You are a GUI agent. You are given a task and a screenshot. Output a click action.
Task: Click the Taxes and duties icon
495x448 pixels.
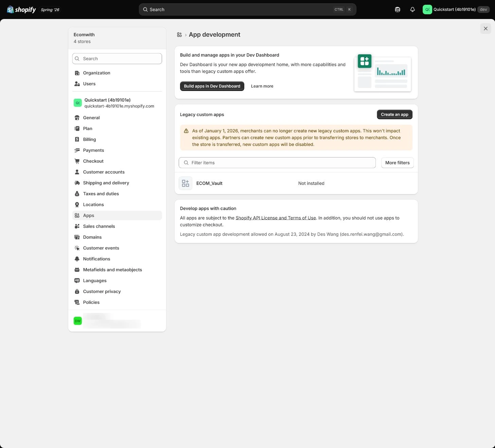pos(77,194)
